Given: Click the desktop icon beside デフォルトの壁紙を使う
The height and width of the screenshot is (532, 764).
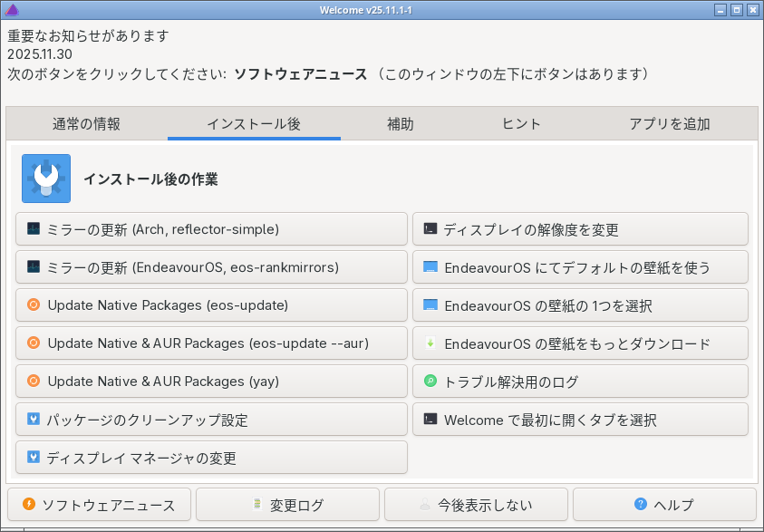Looking at the screenshot, I should tap(430, 266).
